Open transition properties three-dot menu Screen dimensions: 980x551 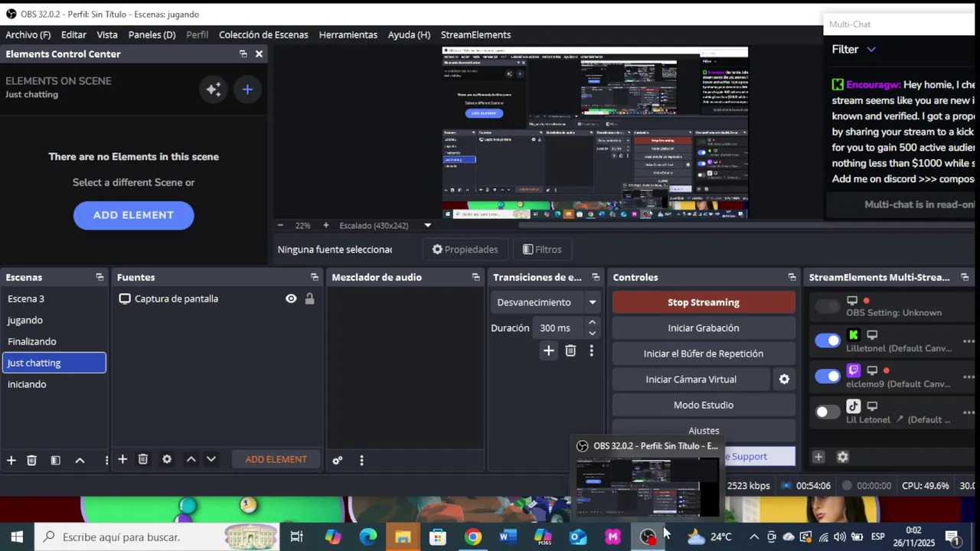click(x=591, y=350)
